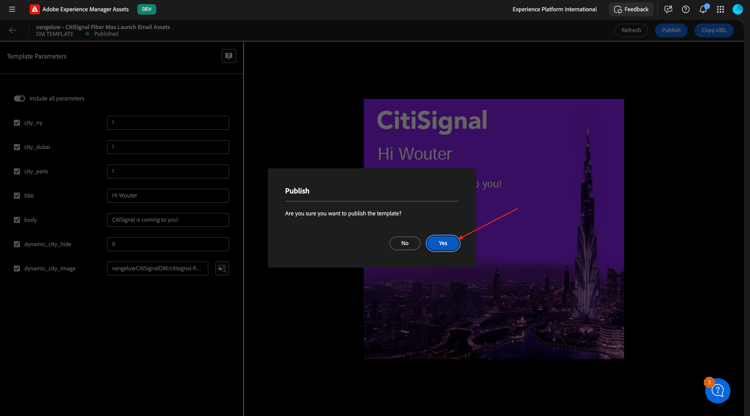The width and height of the screenshot is (750, 416).
Task: Click the DEV environment badge
Action: (x=146, y=9)
